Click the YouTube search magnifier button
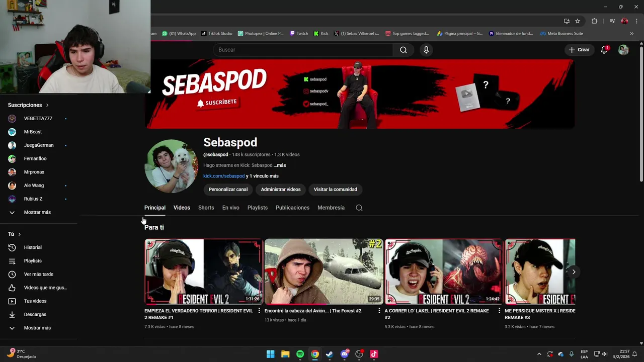 [x=403, y=50]
